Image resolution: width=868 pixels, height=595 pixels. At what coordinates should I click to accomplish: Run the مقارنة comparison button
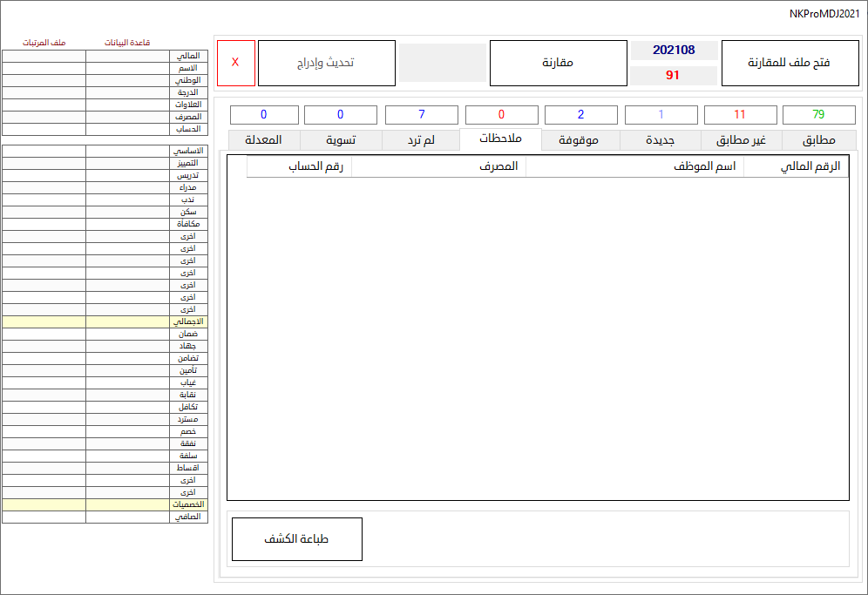point(558,63)
